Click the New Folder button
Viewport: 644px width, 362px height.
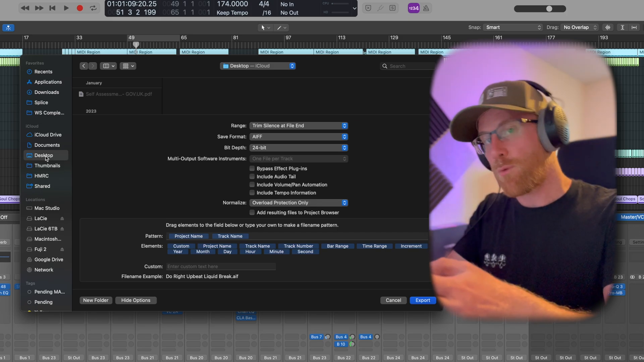(x=96, y=300)
